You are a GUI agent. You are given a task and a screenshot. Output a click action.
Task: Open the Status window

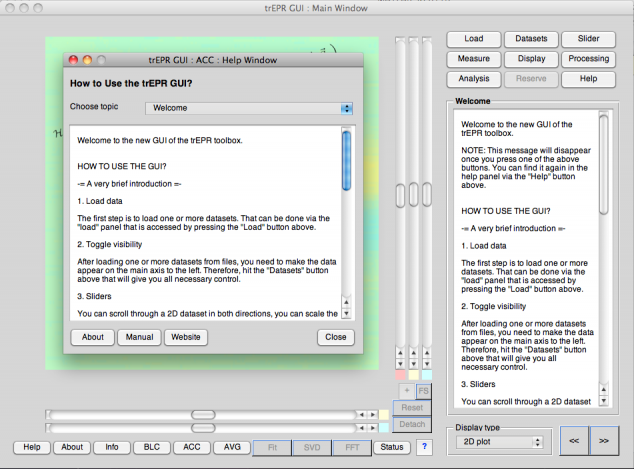click(391, 447)
